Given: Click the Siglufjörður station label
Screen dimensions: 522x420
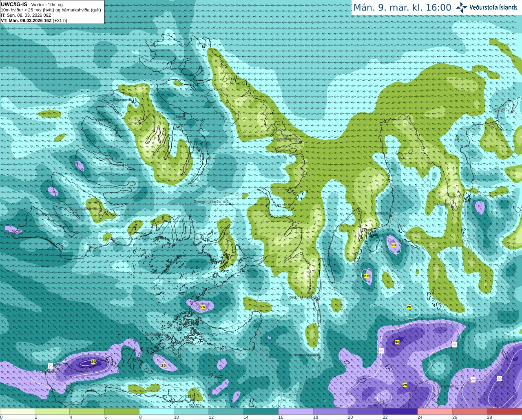Looking at the screenshot, I should [x=502, y=109].
